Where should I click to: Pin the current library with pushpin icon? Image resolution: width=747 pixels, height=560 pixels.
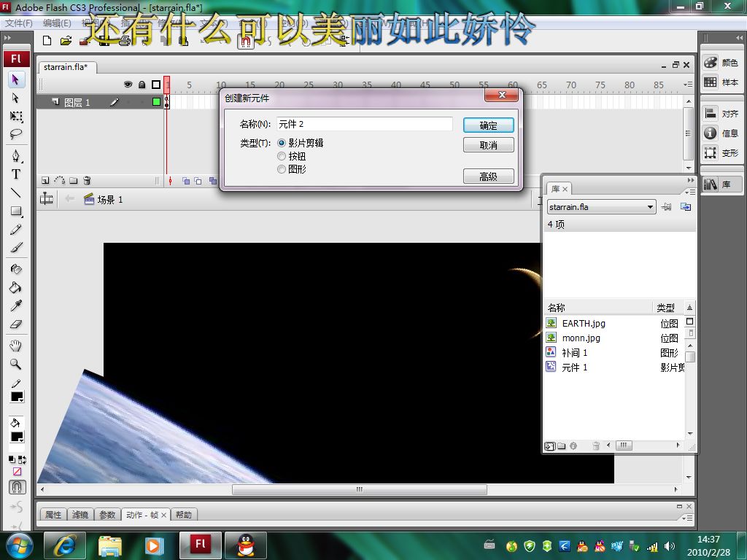pos(667,206)
